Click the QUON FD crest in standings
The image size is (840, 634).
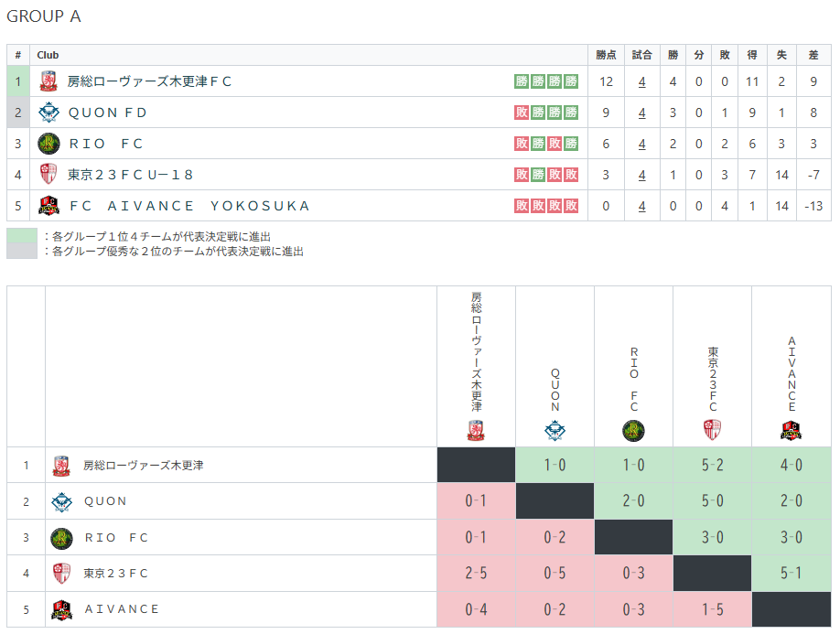[48, 113]
